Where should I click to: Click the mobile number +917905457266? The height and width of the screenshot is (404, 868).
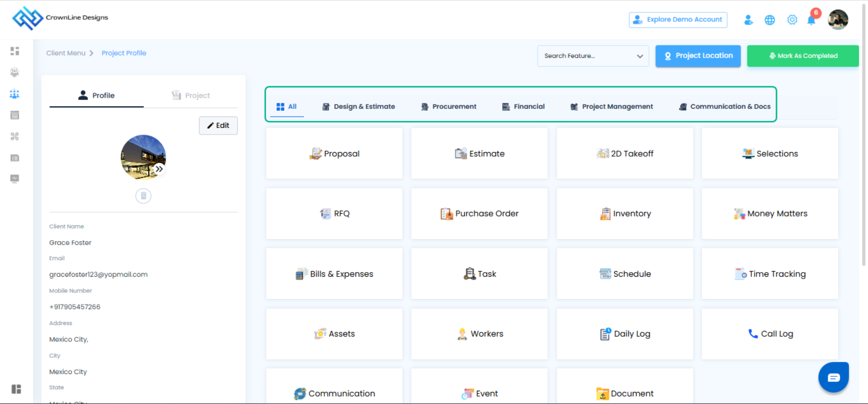click(x=75, y=307)
